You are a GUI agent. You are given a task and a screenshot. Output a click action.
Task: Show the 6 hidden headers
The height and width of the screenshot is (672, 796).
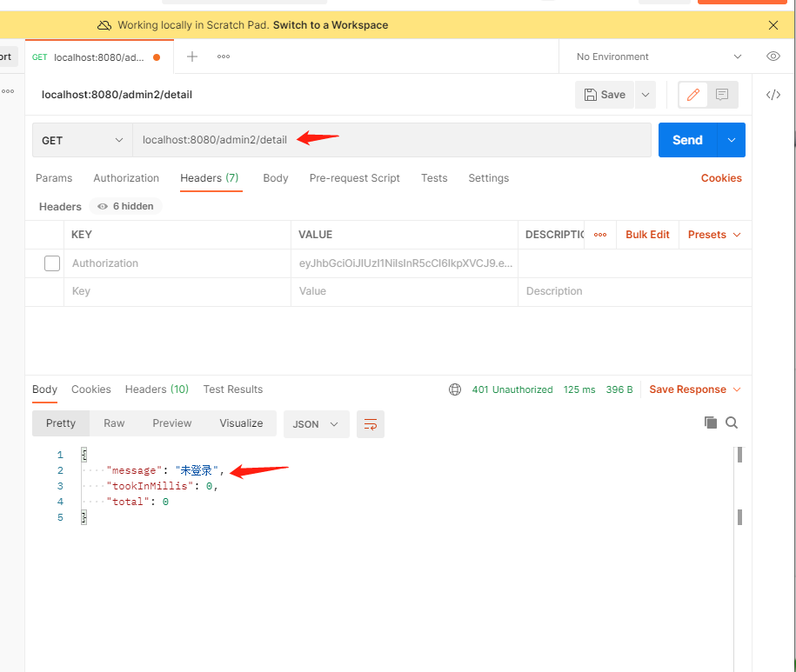126,206
